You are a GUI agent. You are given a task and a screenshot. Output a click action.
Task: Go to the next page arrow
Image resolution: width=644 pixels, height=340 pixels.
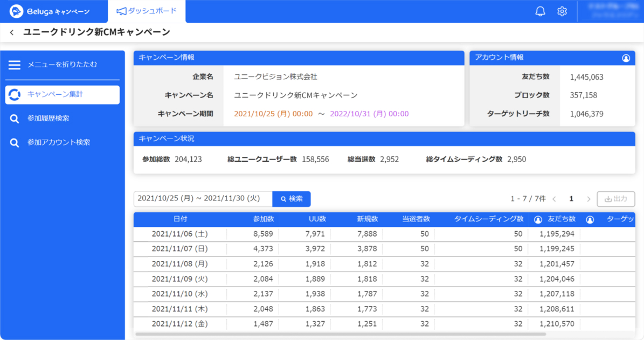click(588, 199)
